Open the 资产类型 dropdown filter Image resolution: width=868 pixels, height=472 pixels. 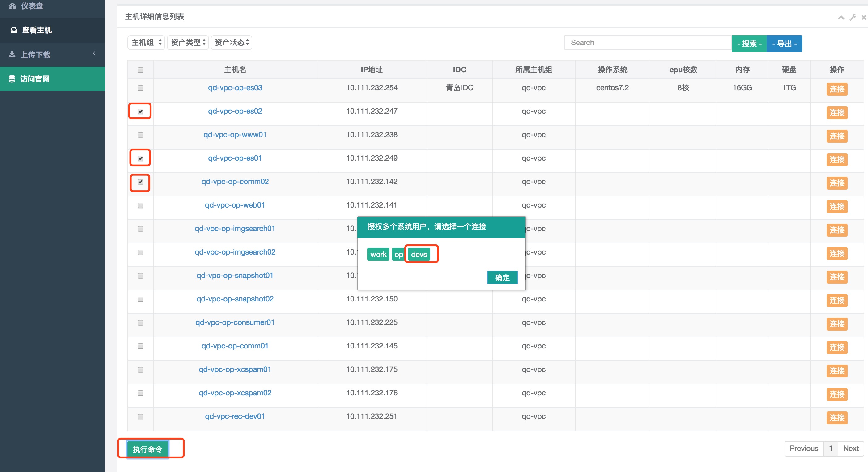click(188, 43)
